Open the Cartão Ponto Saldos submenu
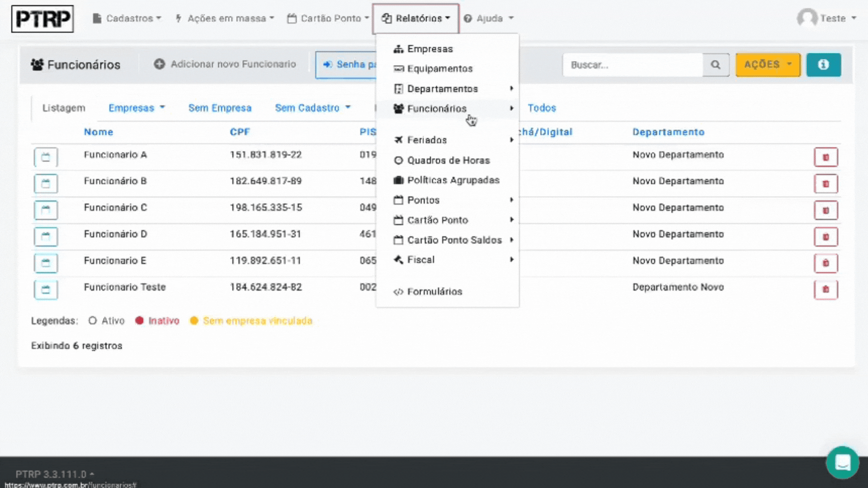This screenshot has height=488, width=868. point(454,240)
